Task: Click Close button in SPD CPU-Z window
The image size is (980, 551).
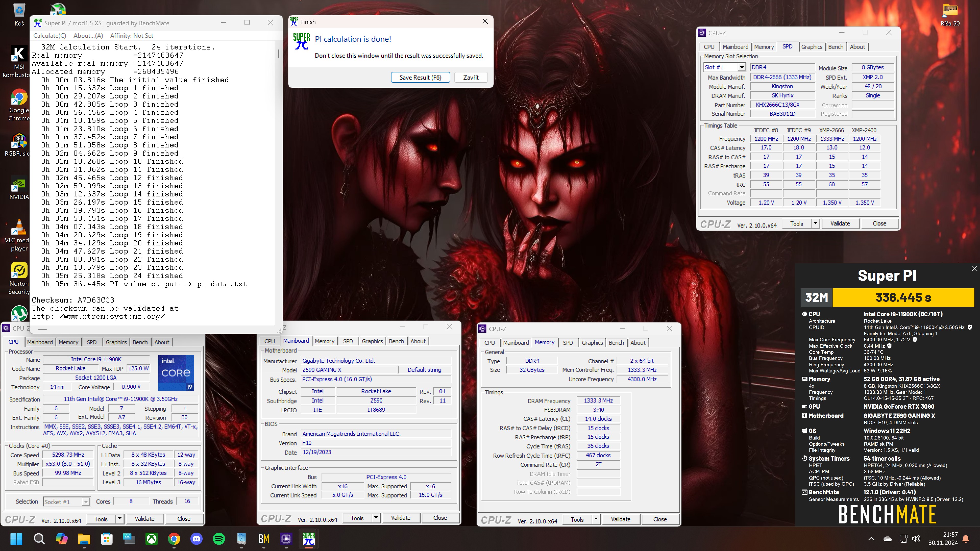Action: point(879,223)
